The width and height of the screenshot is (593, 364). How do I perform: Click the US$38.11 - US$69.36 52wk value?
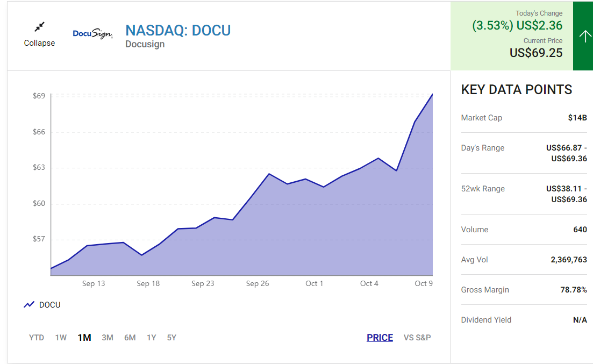pyautogui.click(x=567, y=194)
